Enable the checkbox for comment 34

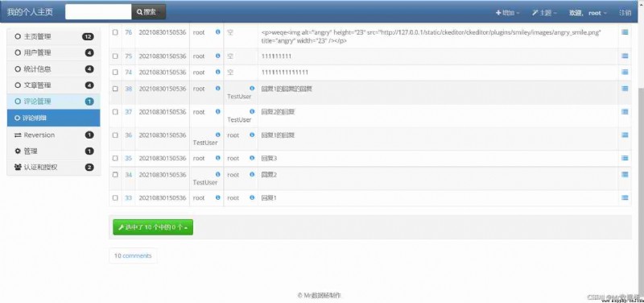click(115, 175)
